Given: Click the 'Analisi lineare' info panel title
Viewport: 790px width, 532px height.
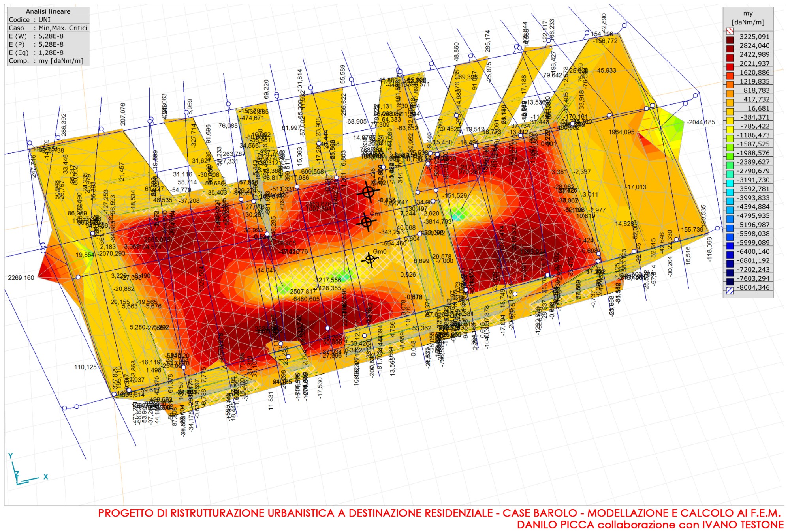Looking at the screenshot, I should click(x=48, y=11).
